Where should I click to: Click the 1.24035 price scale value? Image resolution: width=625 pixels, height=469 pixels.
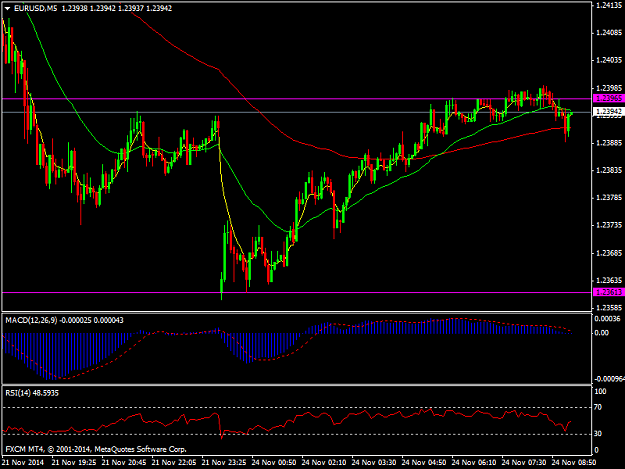(609, 60)
